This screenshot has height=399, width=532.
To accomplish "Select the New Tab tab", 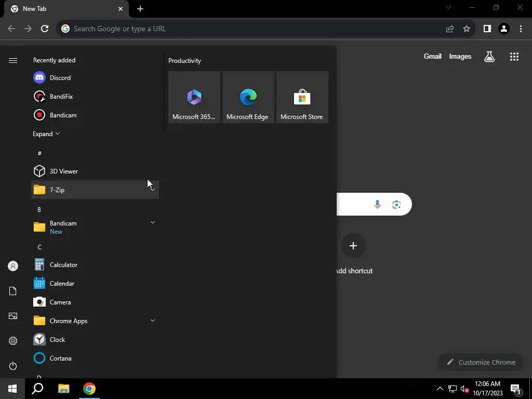I will point(66,9).
